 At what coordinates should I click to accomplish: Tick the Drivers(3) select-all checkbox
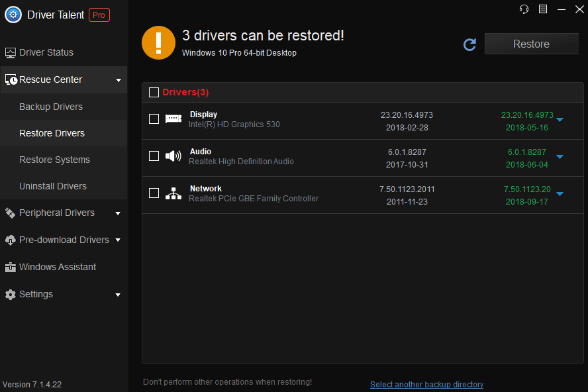[x=154, y=92]
